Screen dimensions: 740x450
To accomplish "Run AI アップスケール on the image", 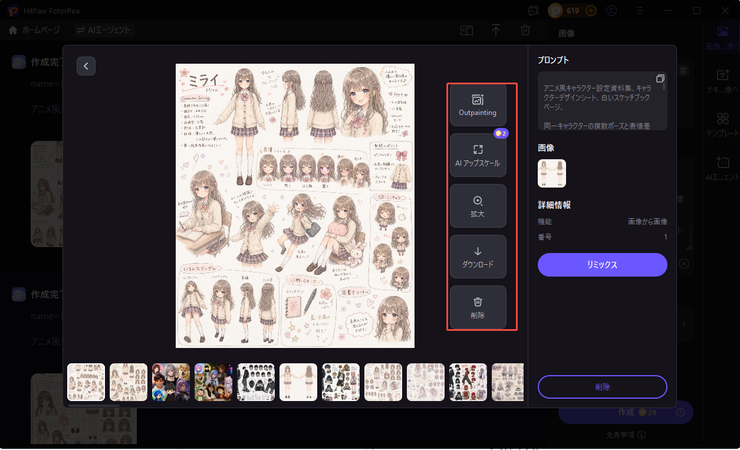I will (478, 155).
